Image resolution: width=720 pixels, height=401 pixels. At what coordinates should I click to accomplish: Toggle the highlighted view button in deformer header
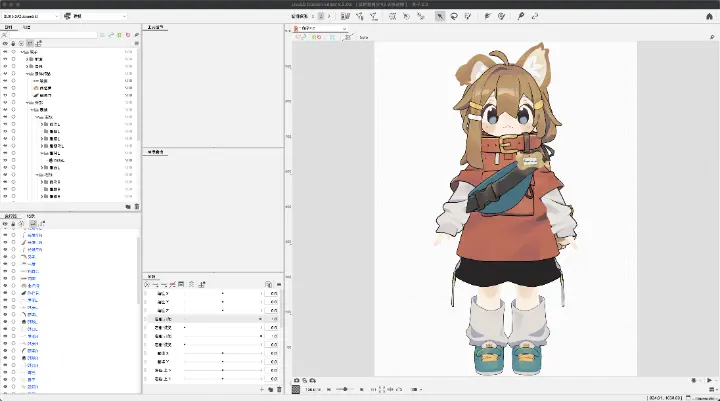point(33,224)
